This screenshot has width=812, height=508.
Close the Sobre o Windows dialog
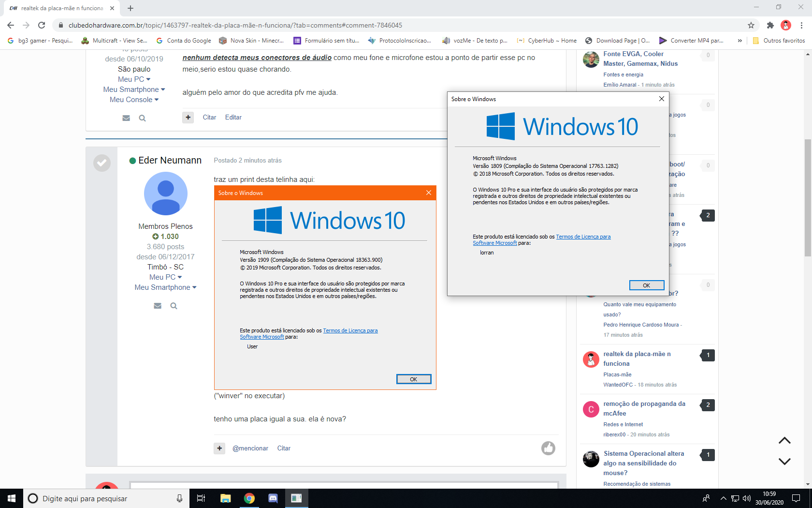point(662,99)
